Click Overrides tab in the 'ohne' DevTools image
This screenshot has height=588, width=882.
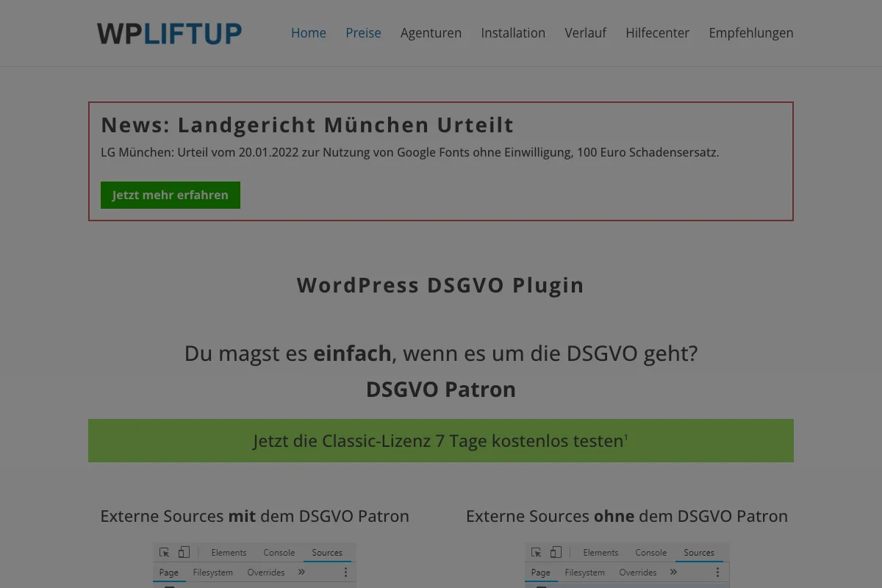click(638, 573)
